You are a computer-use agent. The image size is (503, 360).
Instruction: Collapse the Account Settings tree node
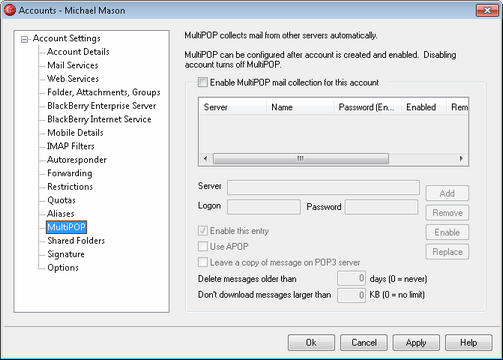[24, 39]
